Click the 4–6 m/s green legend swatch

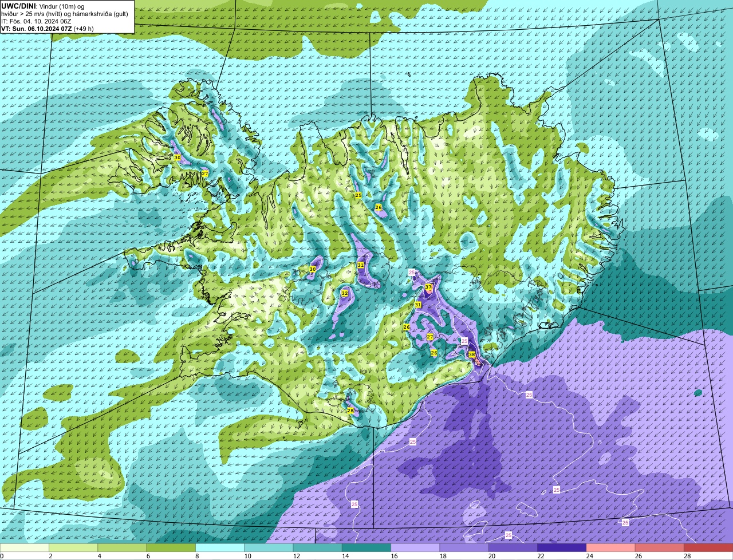coord(122,548)
